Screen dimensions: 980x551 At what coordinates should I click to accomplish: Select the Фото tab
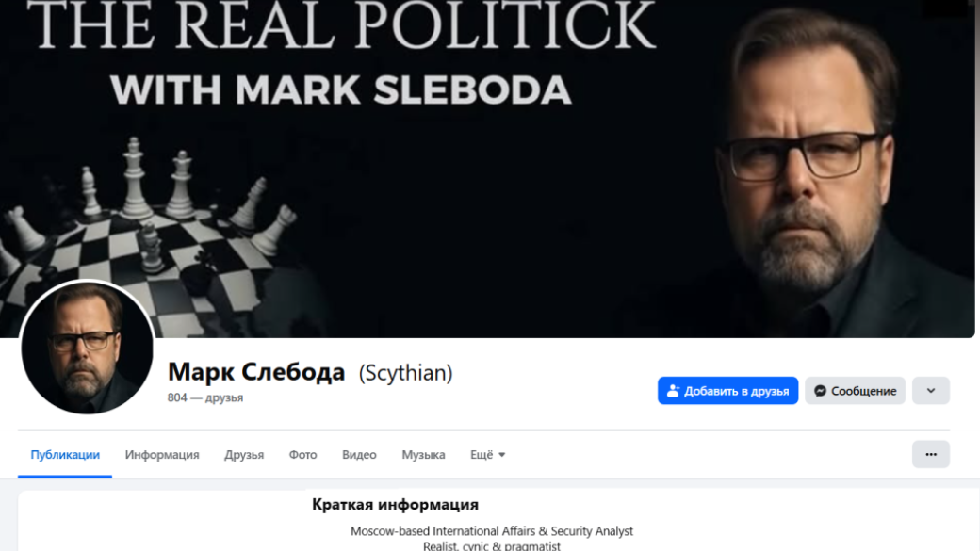pyautogui.click(x=302, y=455)
